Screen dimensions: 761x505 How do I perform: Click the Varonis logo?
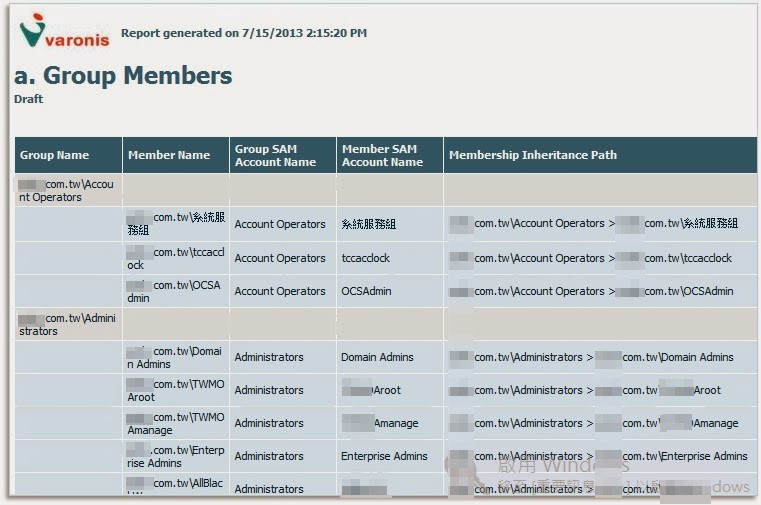pos(60,33)
